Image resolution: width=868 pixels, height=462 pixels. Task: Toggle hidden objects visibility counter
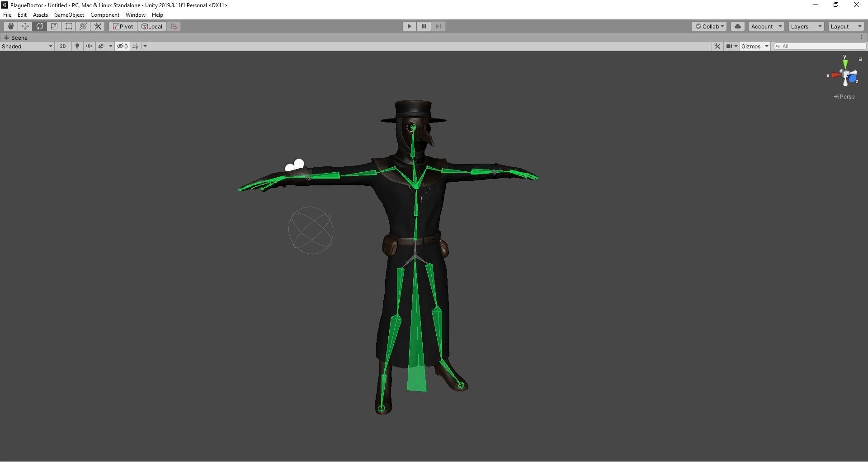(x=123, y=46)
